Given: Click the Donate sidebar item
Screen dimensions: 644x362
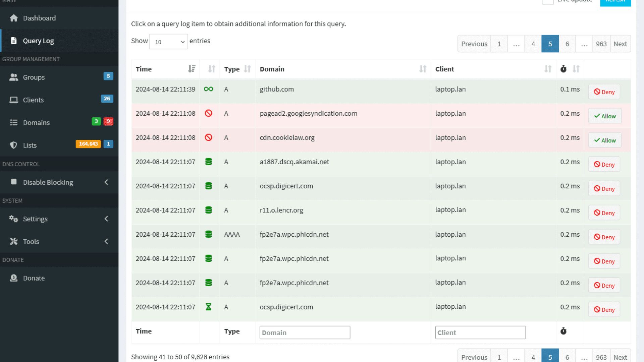Looking at the screenshot, I should tap(59, 278).
